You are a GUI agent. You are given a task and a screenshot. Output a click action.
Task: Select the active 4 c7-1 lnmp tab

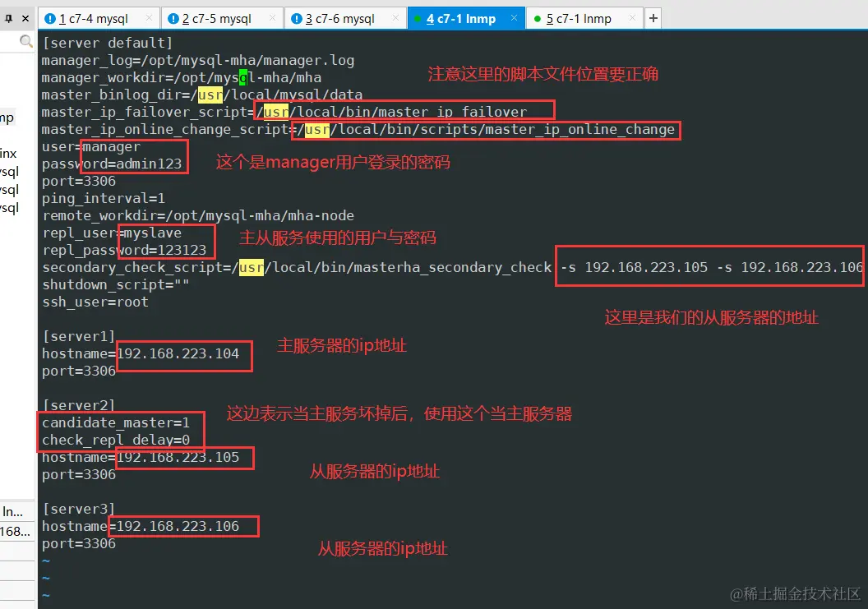tap(467, 19)
